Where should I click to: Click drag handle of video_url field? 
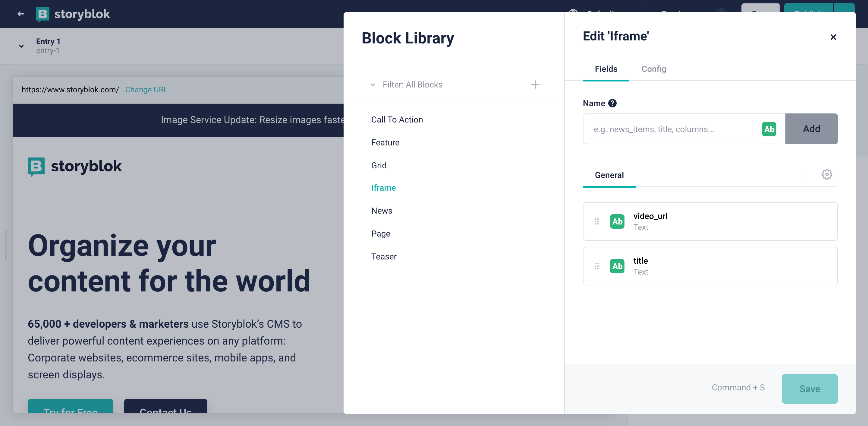pyautogui.click(x=596, y=221)
